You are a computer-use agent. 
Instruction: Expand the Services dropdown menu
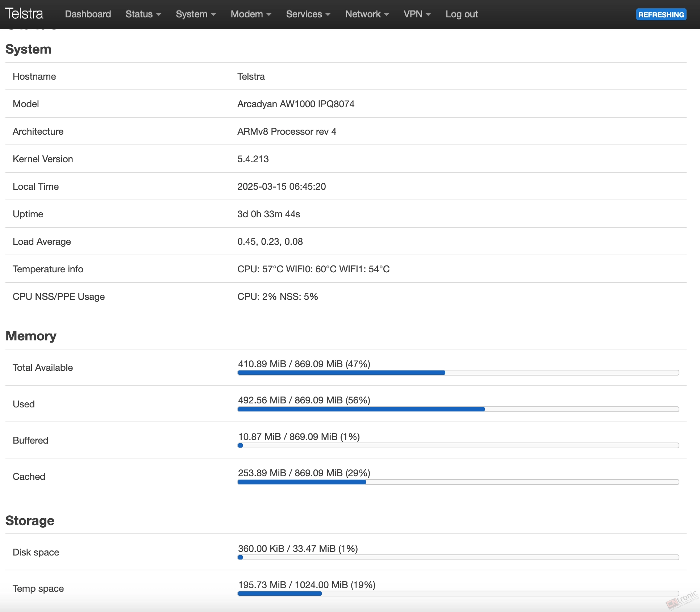coord(308,14)
